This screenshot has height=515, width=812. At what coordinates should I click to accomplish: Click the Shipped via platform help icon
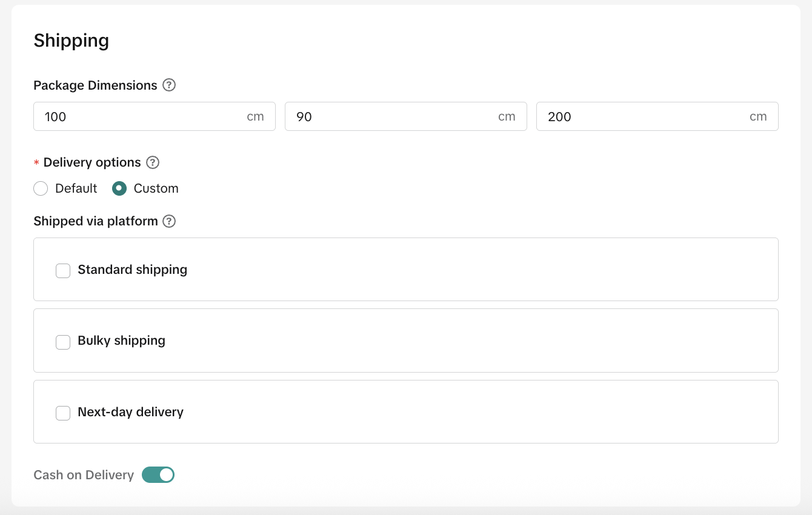click(x=170, y=221)
